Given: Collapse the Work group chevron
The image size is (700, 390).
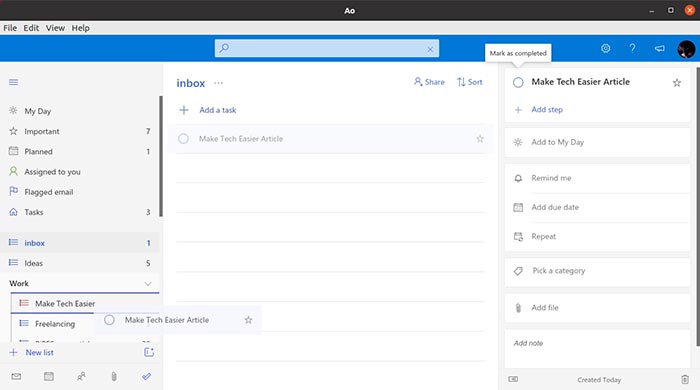Looking at the screenshot, I should click(148, 284).
